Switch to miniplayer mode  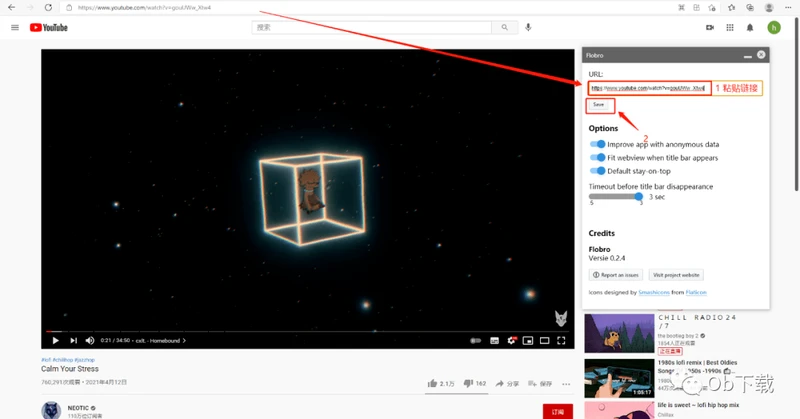[528, 340]
